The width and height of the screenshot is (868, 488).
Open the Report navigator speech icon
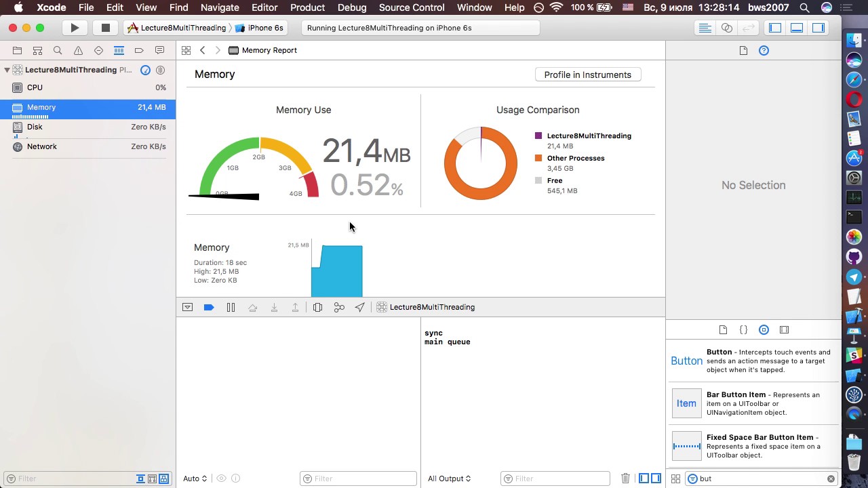coord(159,50)
